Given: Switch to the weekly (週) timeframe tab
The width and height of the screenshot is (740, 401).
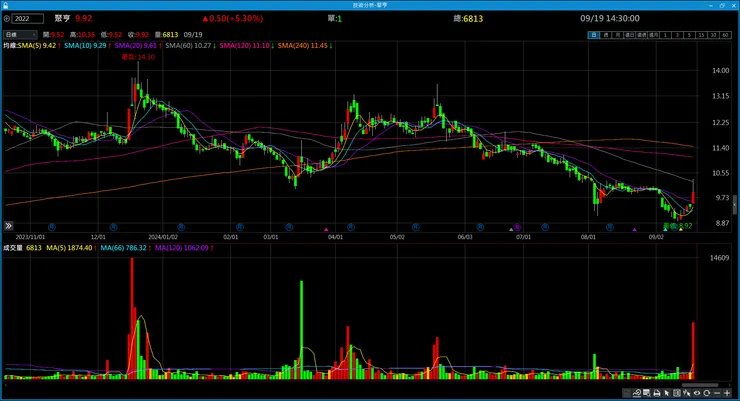Looking at the screenshot, I should click(606, 35).
